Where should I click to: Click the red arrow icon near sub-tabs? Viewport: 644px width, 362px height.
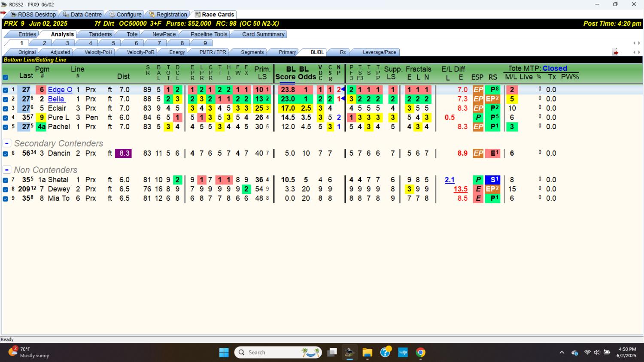(x=616, y=52)
